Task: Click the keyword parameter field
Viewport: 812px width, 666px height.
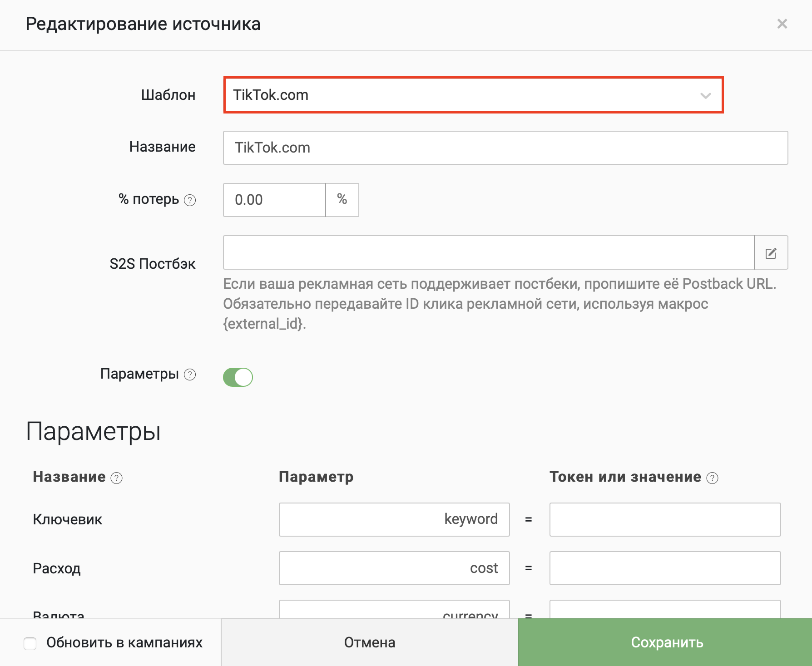Action: coord(394,519)
